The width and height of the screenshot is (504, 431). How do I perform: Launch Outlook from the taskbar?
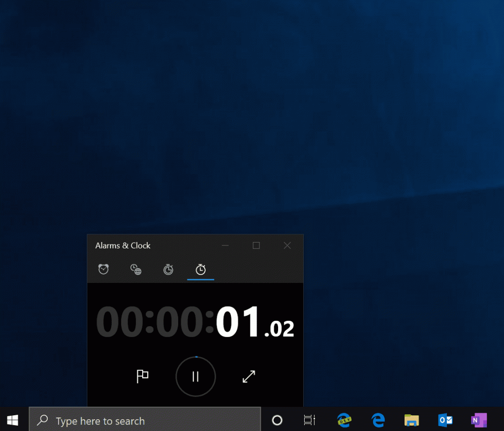tap(445, 420)
